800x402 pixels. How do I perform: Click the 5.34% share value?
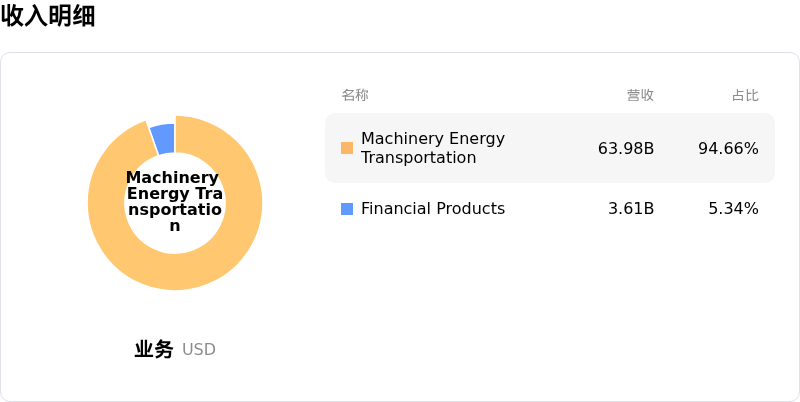pos(733,209)
